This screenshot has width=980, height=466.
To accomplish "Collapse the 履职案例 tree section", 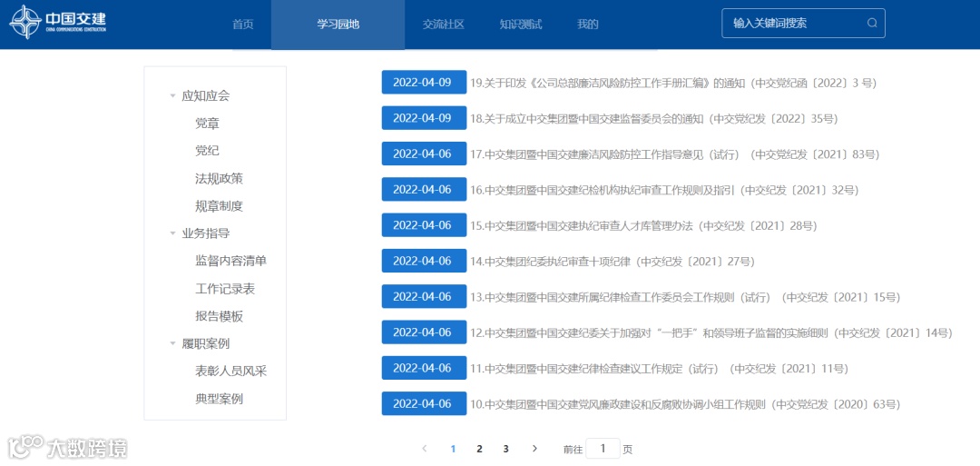I will tap(172, 344).
